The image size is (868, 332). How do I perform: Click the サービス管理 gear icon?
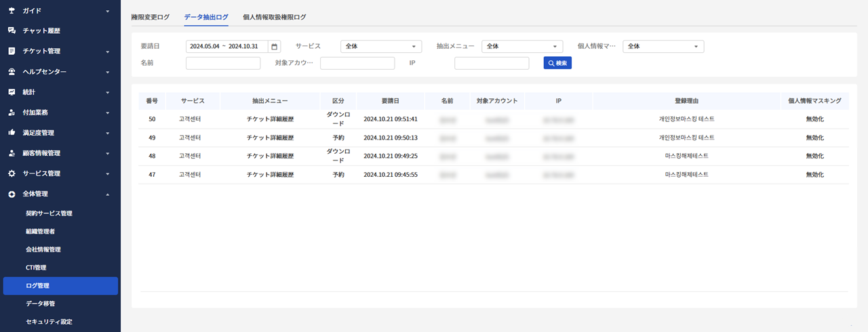coord(12,173)
